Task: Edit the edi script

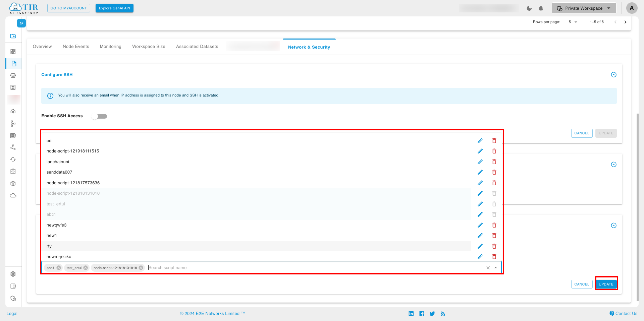Action: pos(480,141)
